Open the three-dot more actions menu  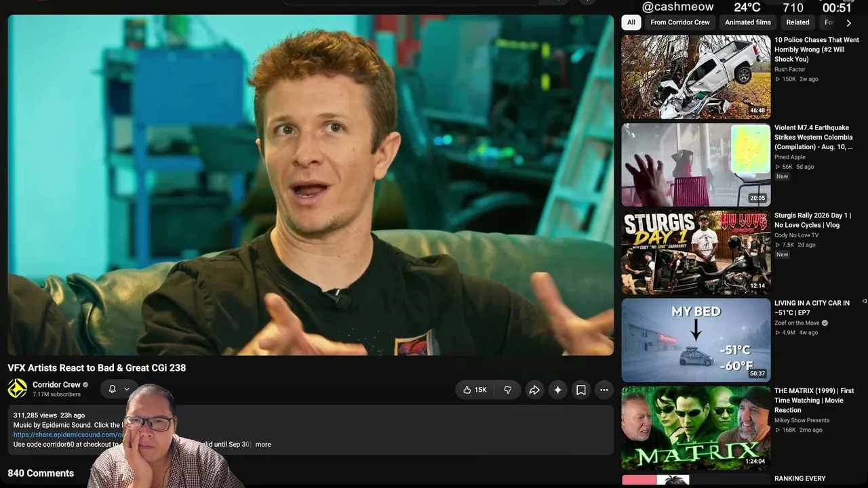pyautogui.click(x=604, y=390)
